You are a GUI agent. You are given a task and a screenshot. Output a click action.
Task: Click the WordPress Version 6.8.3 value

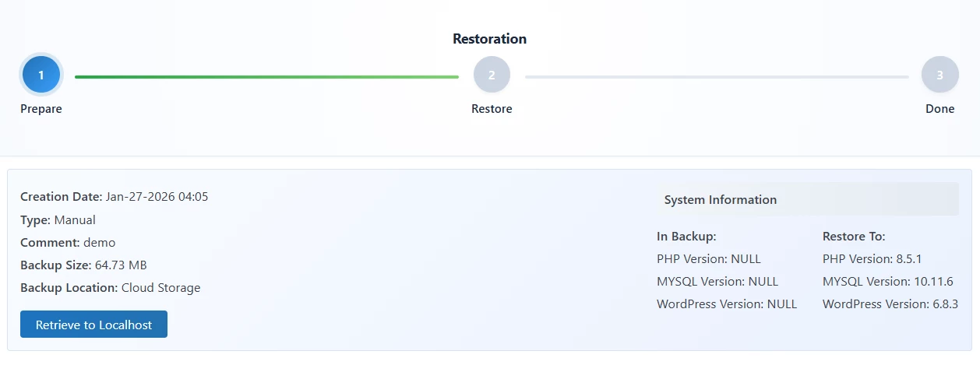[890, 304]
